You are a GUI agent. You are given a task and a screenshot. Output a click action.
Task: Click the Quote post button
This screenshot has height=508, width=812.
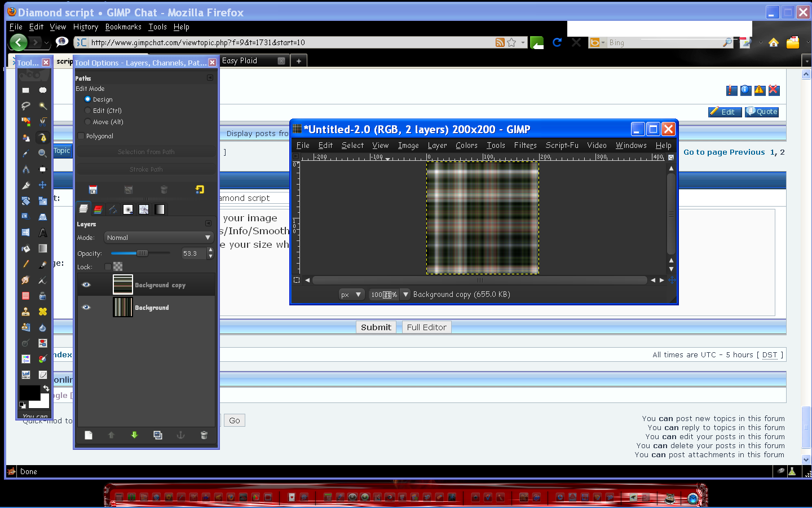[x=762, y=112]
